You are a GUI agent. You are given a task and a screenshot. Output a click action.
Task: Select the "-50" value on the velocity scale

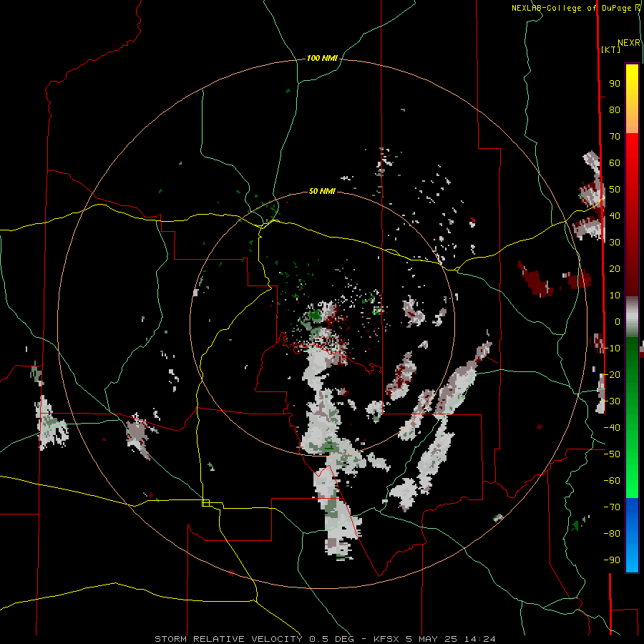pos(612,454)
